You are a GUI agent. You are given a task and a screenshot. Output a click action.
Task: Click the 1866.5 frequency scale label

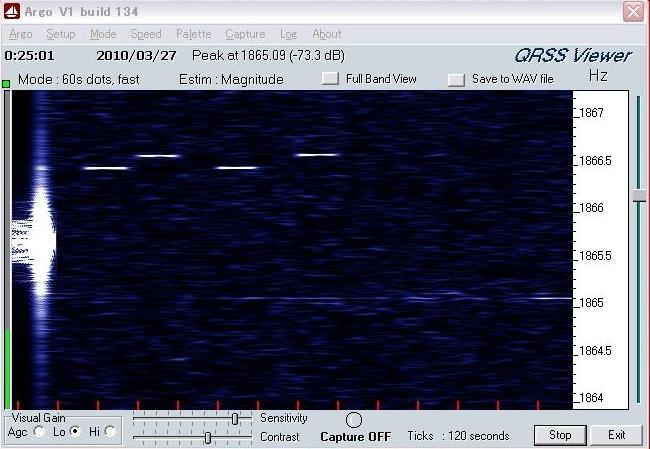click(x=595, y=161)
